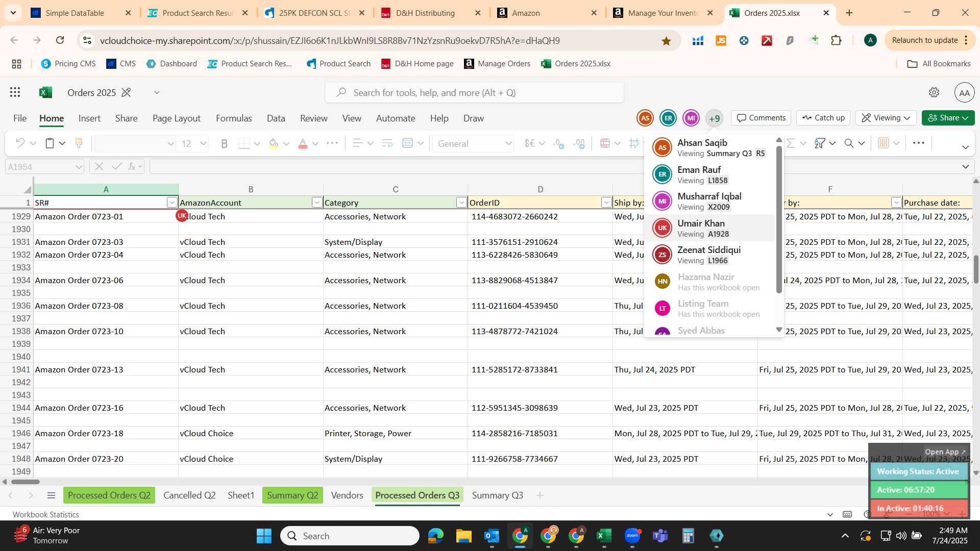This screenshot has height=551, width=980.
Task: Select cell with OrderID 114-4683072-2660242
Action: 540,216
